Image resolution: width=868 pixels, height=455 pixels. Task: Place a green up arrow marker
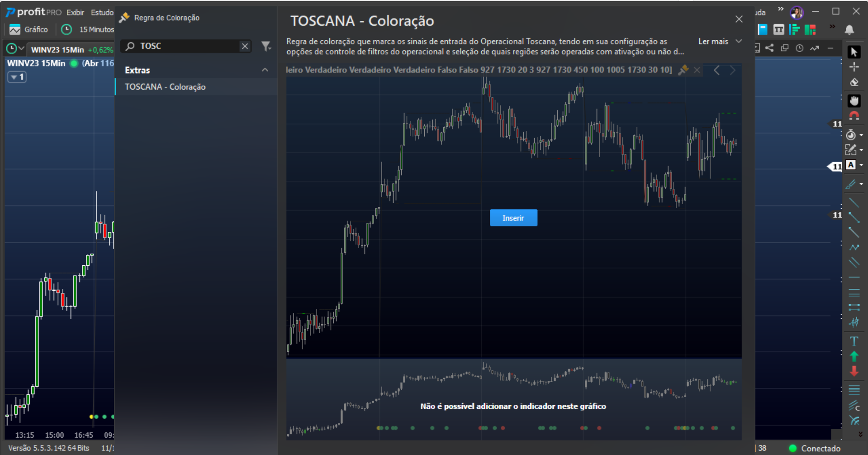pyautogui.click(x=854, y=356)
